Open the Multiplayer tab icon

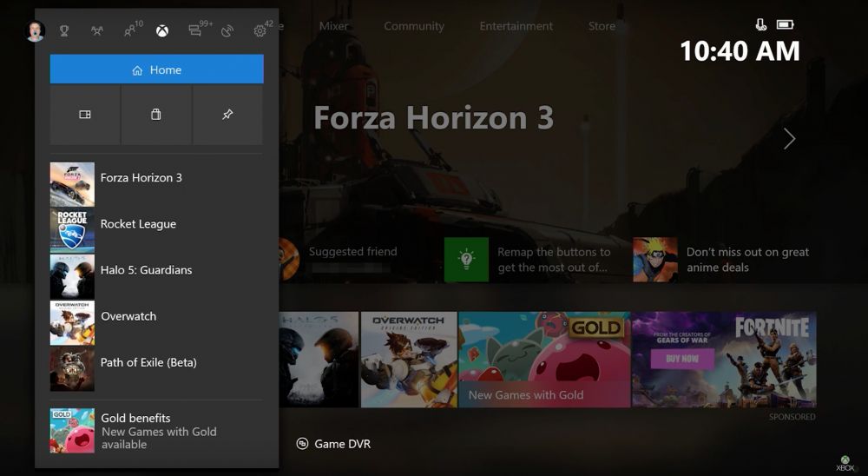(x=97, y=31)
